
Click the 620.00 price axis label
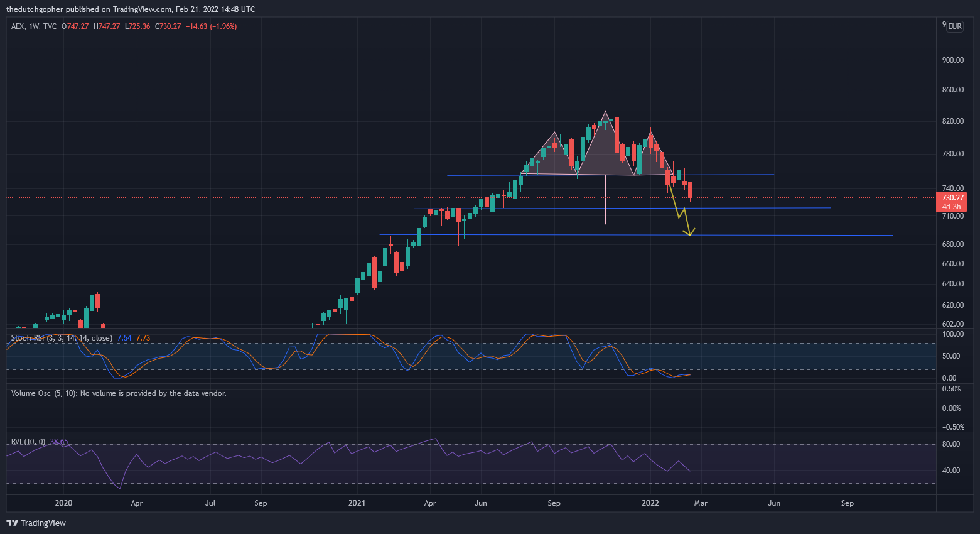953,305
